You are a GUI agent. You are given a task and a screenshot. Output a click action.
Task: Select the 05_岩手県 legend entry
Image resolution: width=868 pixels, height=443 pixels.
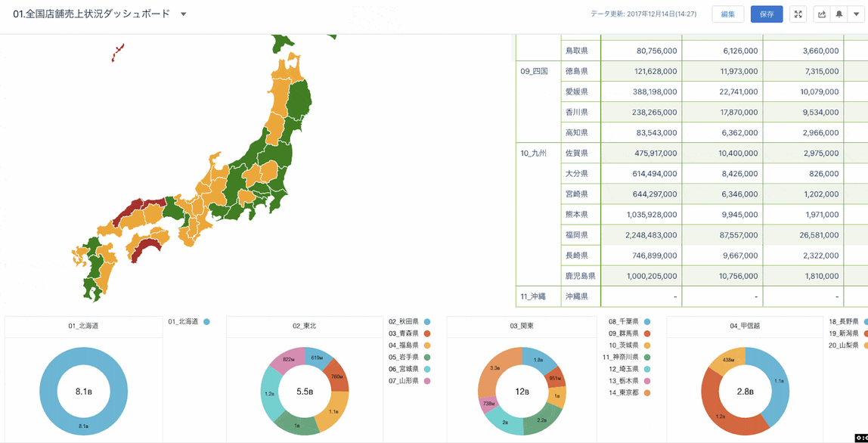(x=409, y=357)
